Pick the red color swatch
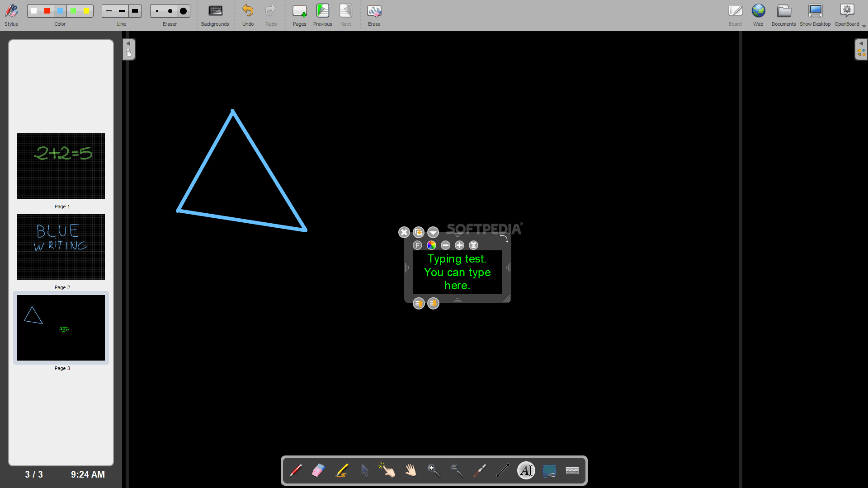Screen dimensions: 868x488 click(47, 11)
